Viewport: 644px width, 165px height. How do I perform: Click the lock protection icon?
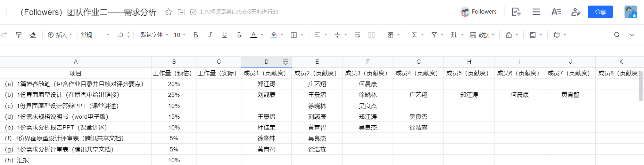[509, 35]
